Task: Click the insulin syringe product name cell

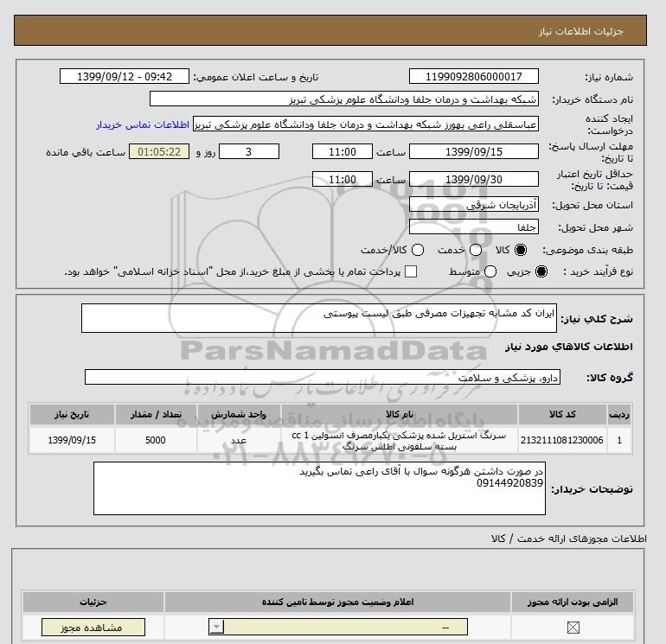Action: 400,441
